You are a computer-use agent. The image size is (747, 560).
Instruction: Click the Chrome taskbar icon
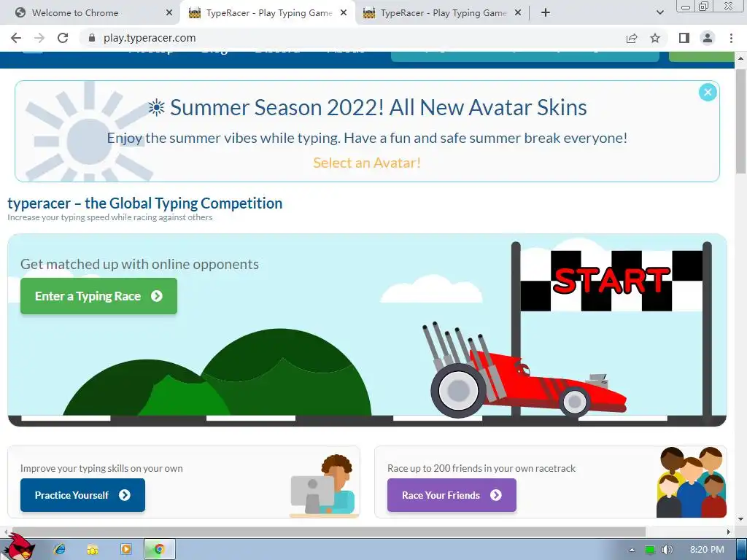(160, 550)
